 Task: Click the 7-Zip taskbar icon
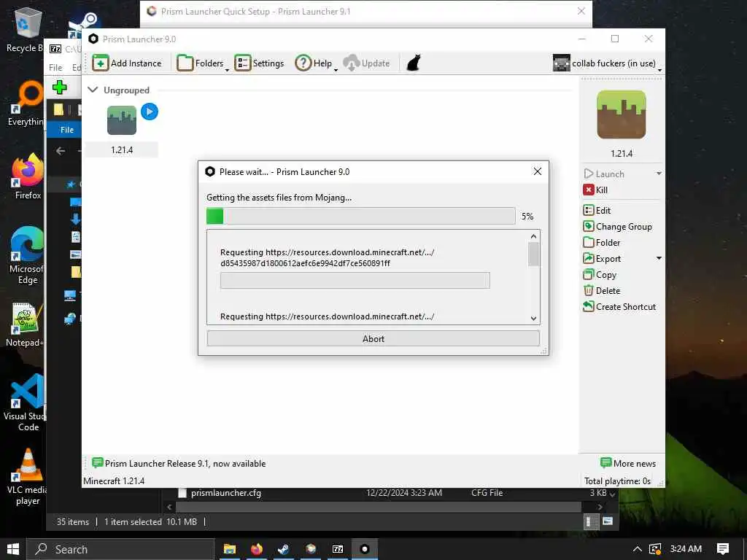click(338, 549)
